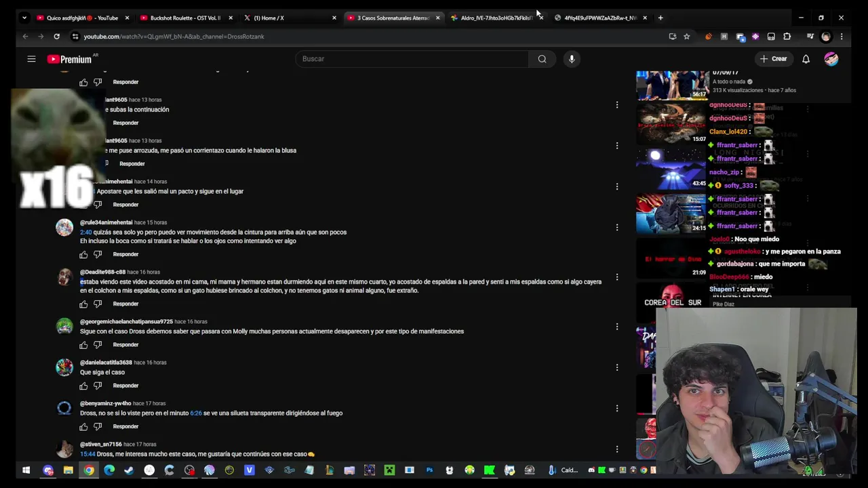The width and height of the screenshot is (868, 488).
Task: Open the YouTube guide hamburger menu
Action: click(31, 59)
